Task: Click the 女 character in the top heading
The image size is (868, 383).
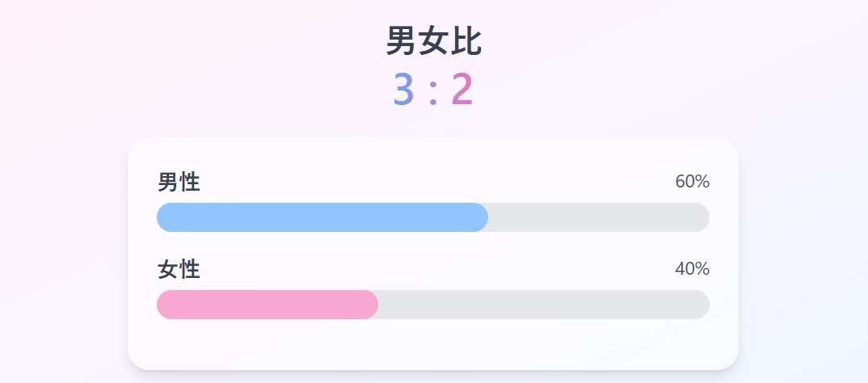Action: coord(433,41)
